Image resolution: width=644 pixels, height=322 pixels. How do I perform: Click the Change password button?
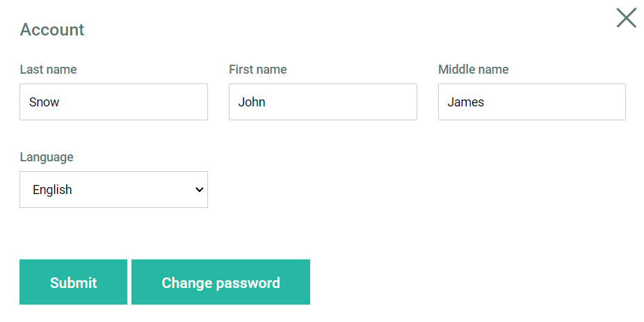click(x=220, y=282)
